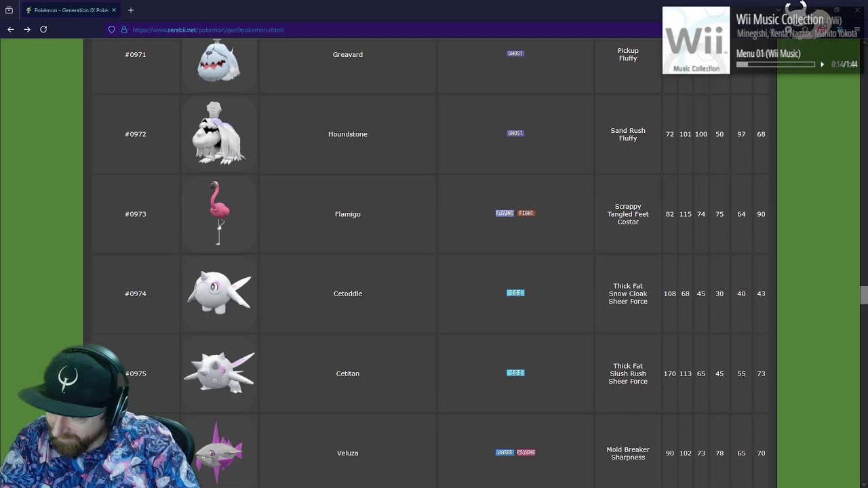Open the Cetitan Pokédex link
This screenshot has height=488, width=868.
[x=348, y=373]
